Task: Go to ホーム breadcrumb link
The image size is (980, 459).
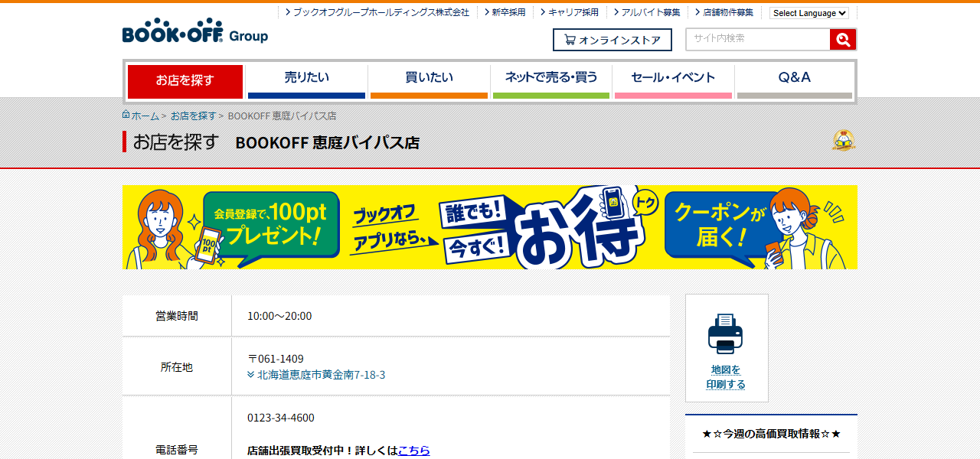Action: tap(145, 116)
